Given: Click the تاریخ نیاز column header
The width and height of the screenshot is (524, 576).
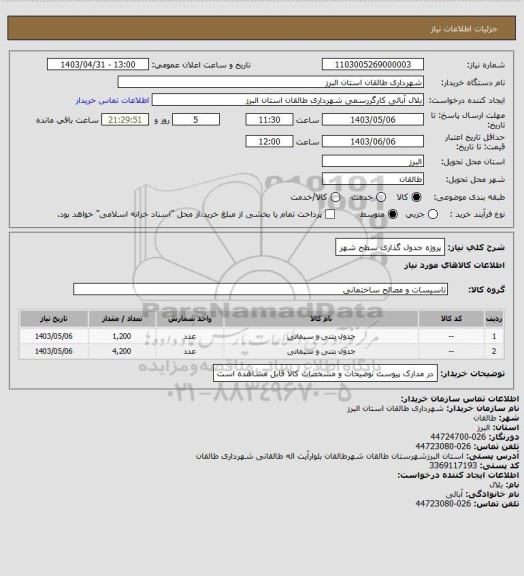Looking at the screenshot, I should (54, 319).
